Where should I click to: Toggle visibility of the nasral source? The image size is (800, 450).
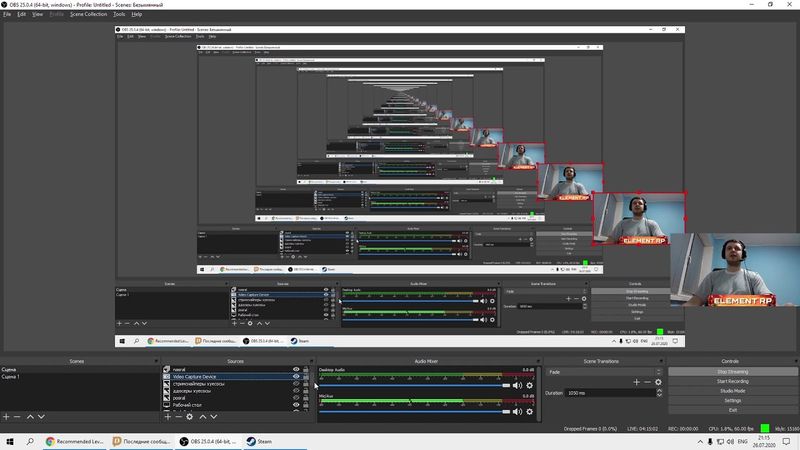296,370
